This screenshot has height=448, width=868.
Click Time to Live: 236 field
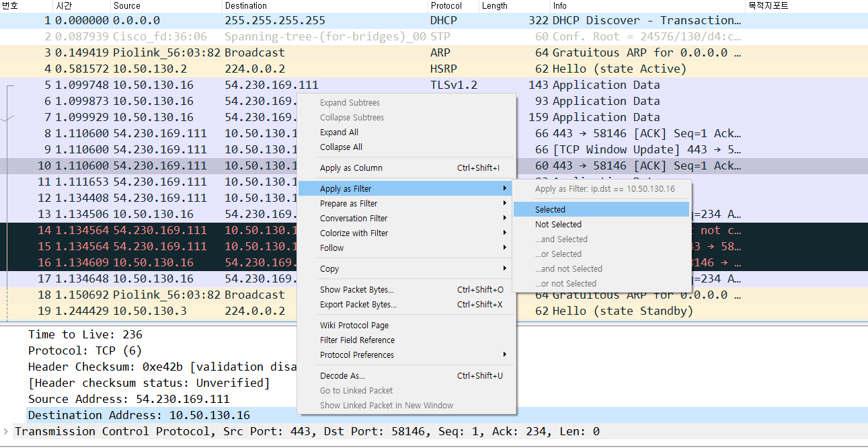click(85, 335)
